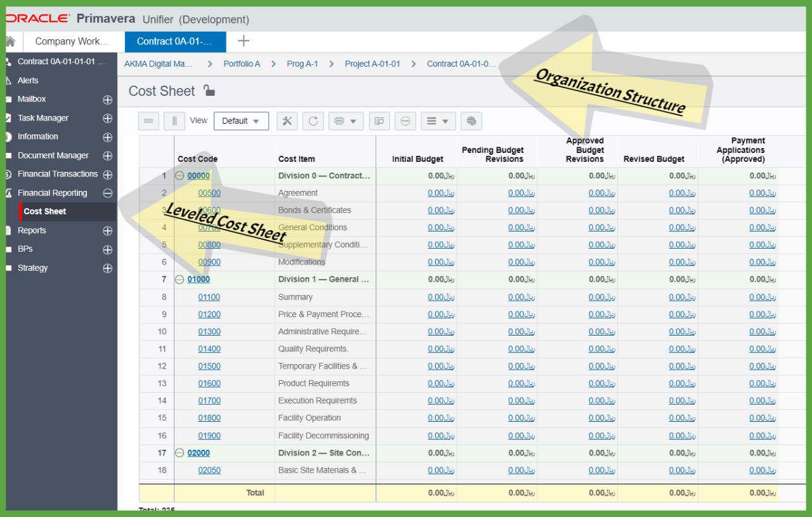Click the globe icon in toolbar
The height and width of the screenshot is (517, 812).
471,121
